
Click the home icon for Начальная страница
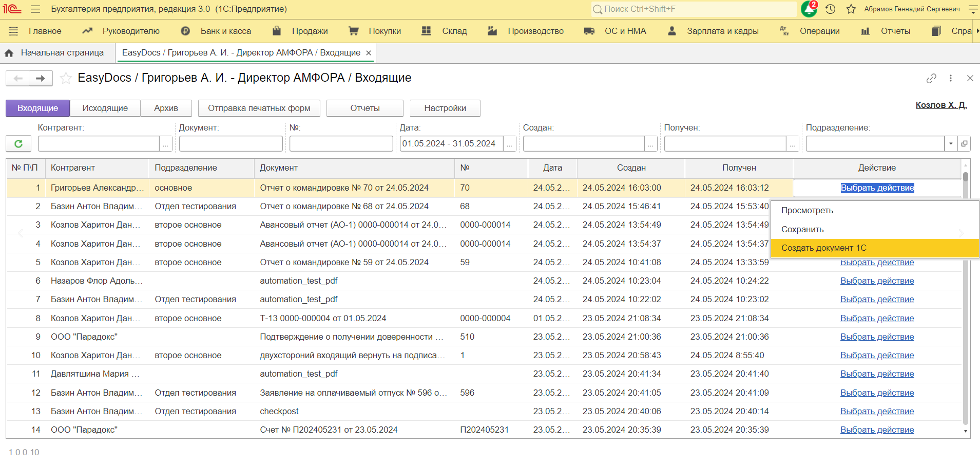pos(9,53)
